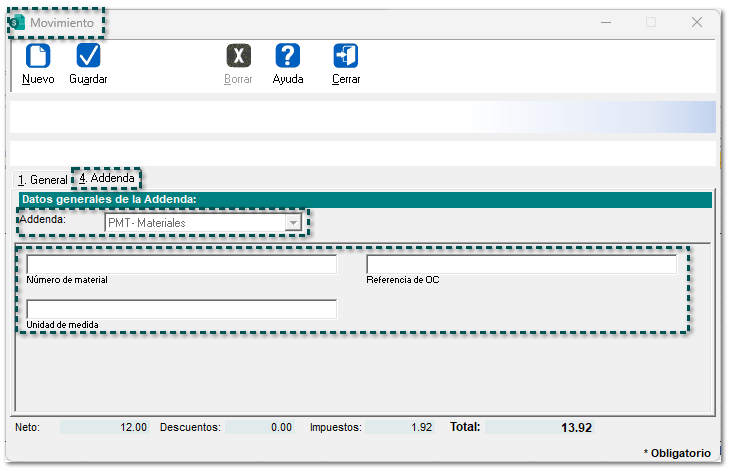
Task: Click the Neto amount value 12.00
Action: pos(106,427)
